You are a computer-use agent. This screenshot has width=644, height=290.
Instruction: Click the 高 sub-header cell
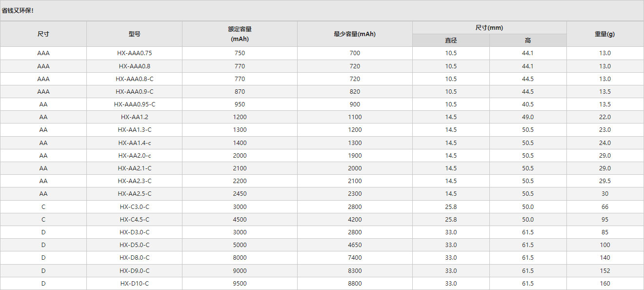click(528, 41)
